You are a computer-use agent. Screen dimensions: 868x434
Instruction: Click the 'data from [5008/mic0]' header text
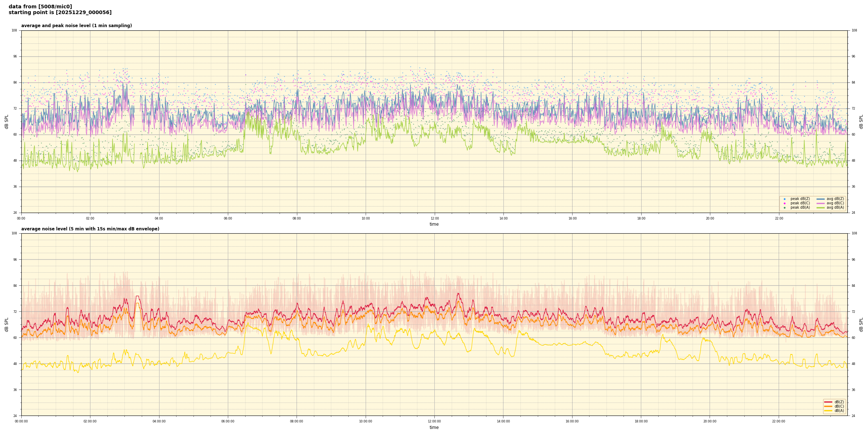tap(40, 7)
